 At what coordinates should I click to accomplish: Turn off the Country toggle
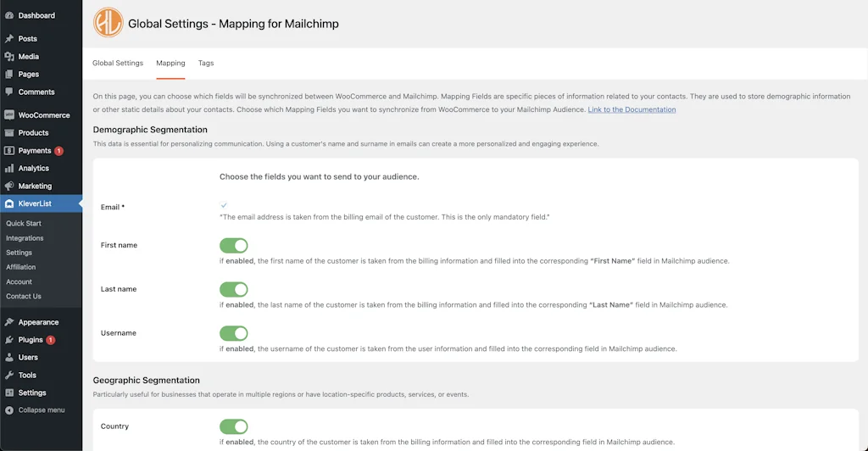[x=234, y=426]
